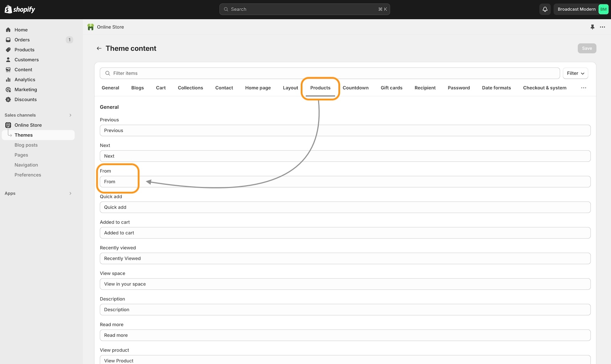Click the notifications bell icon
Screen dimensions: 611x364
click(x=545, y=9)
